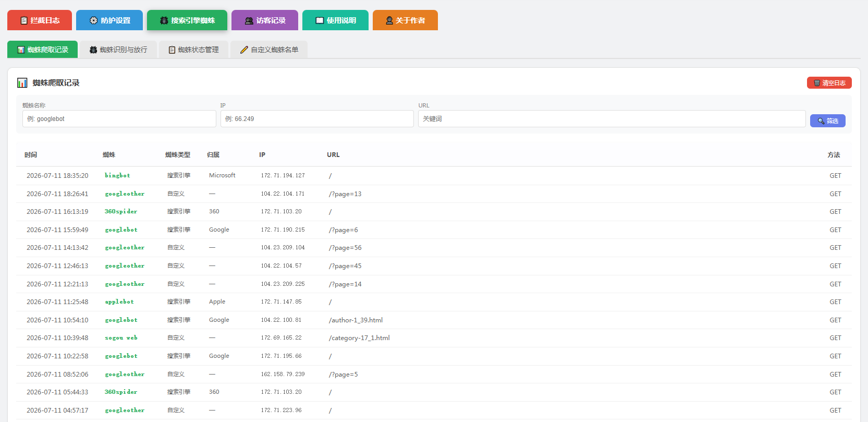Click the visitors icon on 访客记录

(x=249, y=20)
